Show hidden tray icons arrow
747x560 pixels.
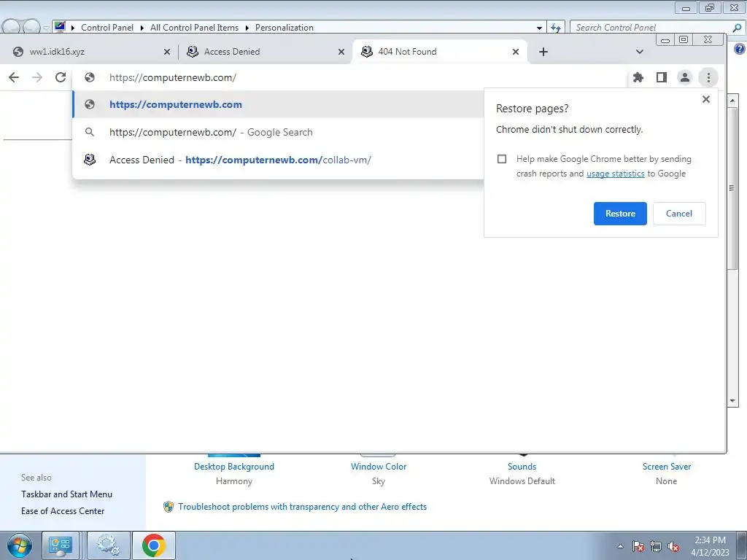620,546
